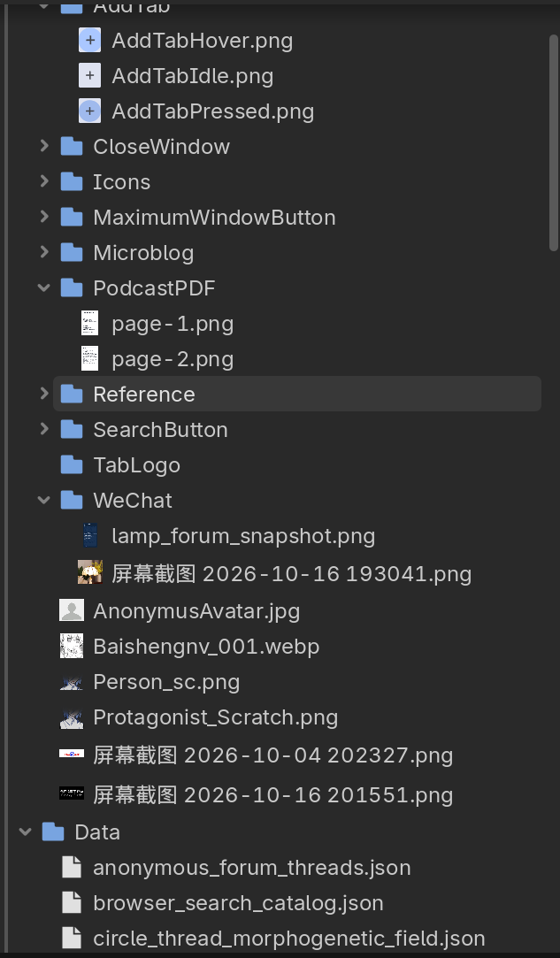The height and width of the screenshot is (958, 560).
Task: Select the Icons folder label
Action: (x=122, y=182)
